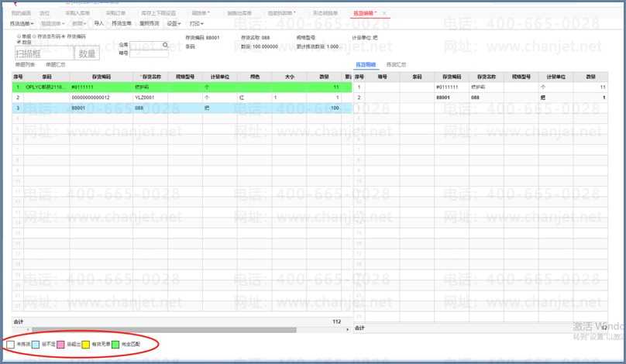Switch to 采购订单 tab
The image size is (626, 364).
pyautogui.click(x=115, y=13)
